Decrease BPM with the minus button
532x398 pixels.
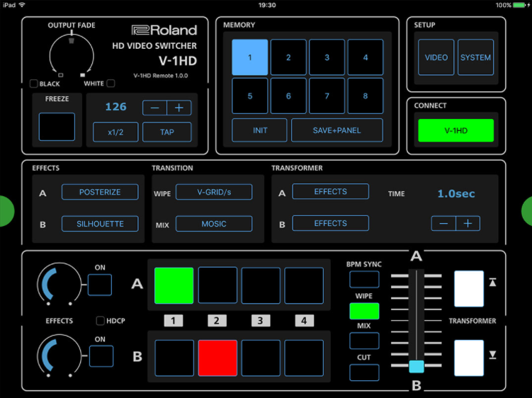pyautogui.click(x=154, y=108)
